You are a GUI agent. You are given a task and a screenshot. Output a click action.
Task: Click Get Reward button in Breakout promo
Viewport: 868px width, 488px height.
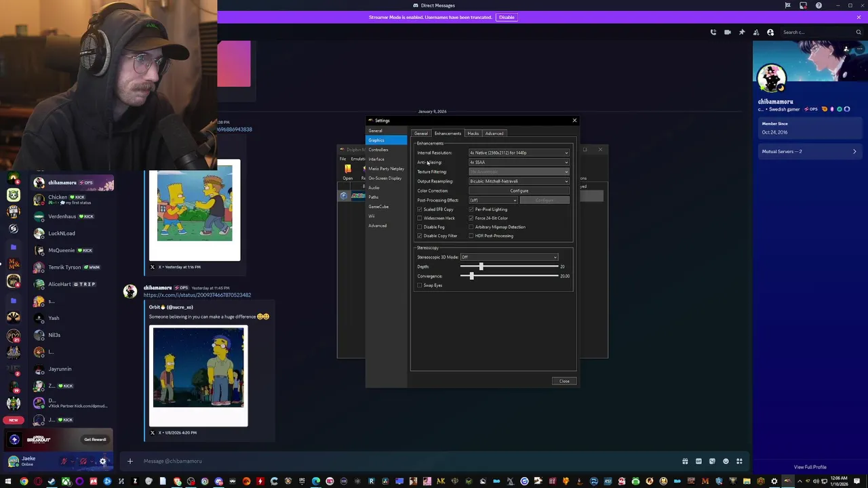(95, 439)
